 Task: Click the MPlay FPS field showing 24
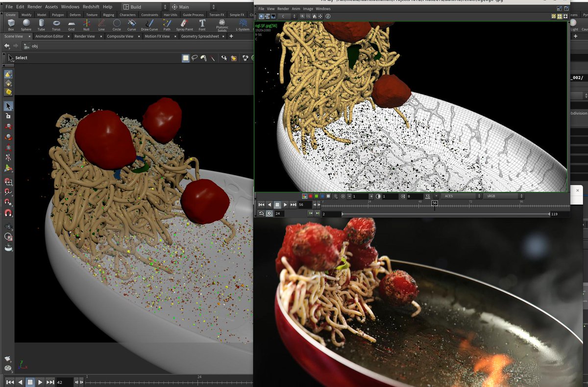click(x=280, y=213)
